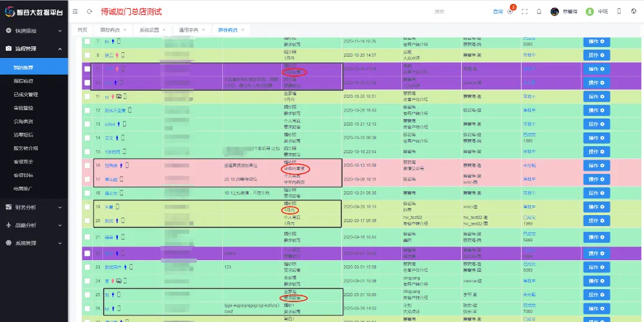Check the checkbox for row 8
644x322 pixels.
pyautogui.click(x=87, y=55)
